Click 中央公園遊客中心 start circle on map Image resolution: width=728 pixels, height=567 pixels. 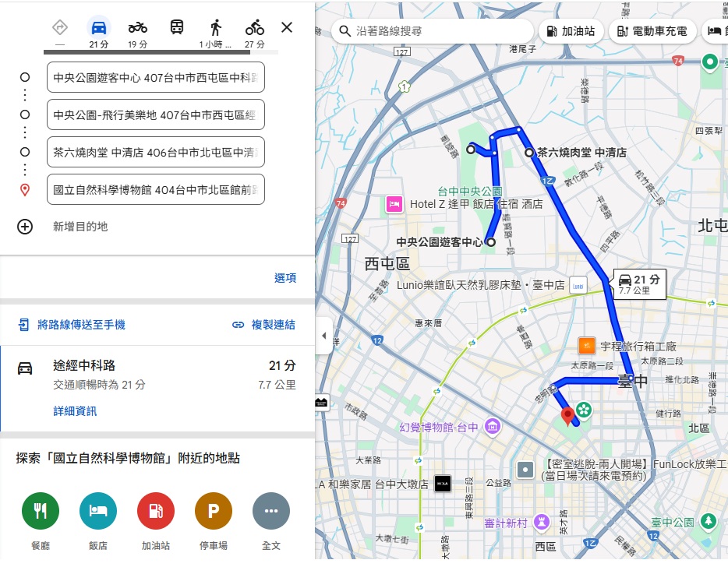tap(491, 241)
